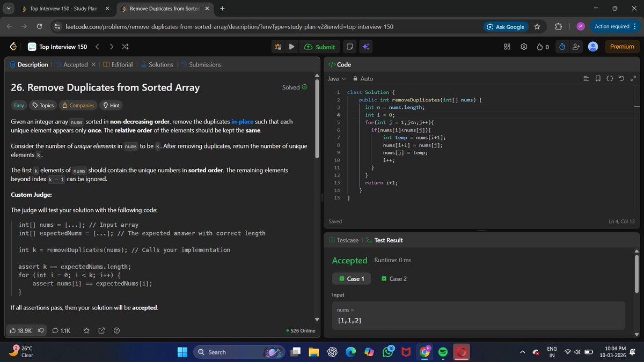Open File Explorer from the taskbar
The image size is (644, 362).
point(314,352)
